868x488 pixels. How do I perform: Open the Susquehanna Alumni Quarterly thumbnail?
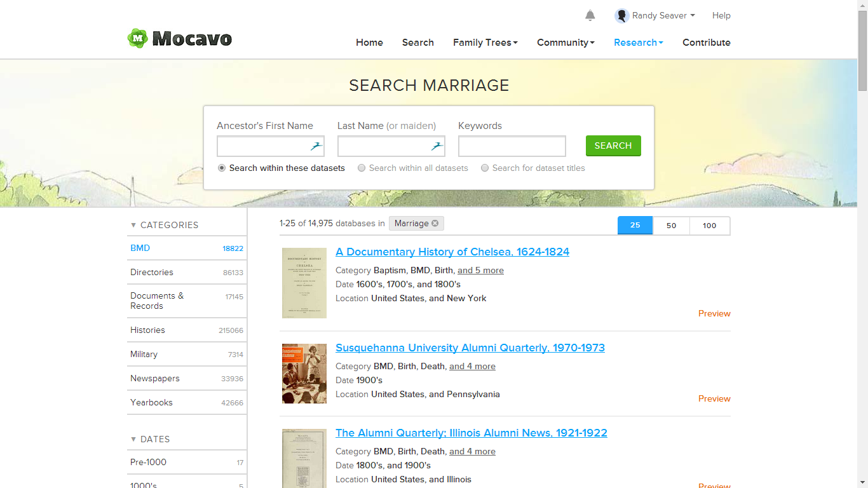pyautogui.click(x=304, y=374)
